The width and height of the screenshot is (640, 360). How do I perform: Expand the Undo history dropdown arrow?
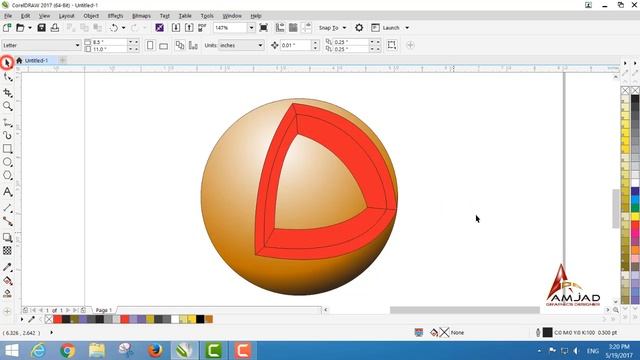tap(123, 28)
